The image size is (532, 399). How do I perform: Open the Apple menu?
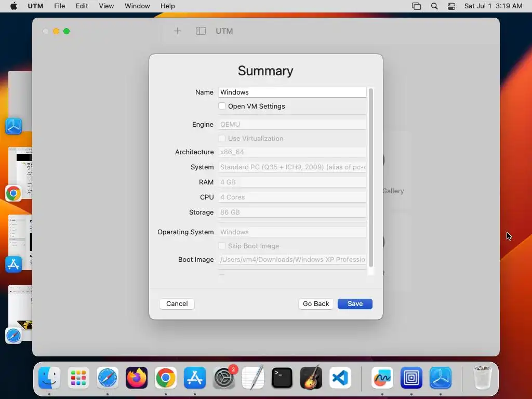pyautogui.click(x=14, y=6)
